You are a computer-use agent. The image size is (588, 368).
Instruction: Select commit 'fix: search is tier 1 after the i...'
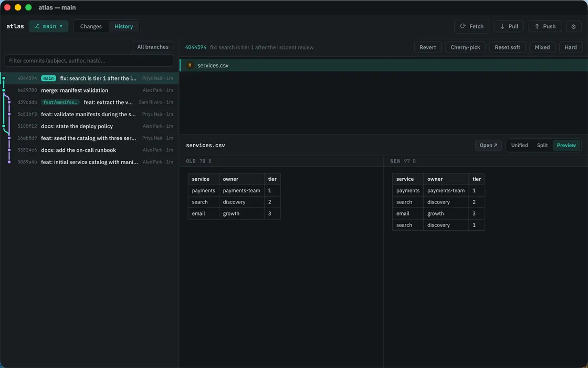click(89, 78)
